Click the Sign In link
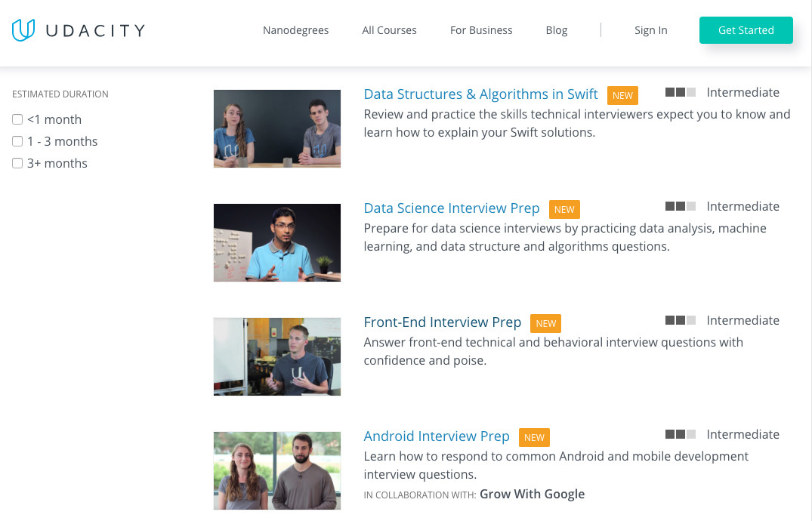Screen dimensions: 812x521 pyautogui.click(x=650, y=30)
